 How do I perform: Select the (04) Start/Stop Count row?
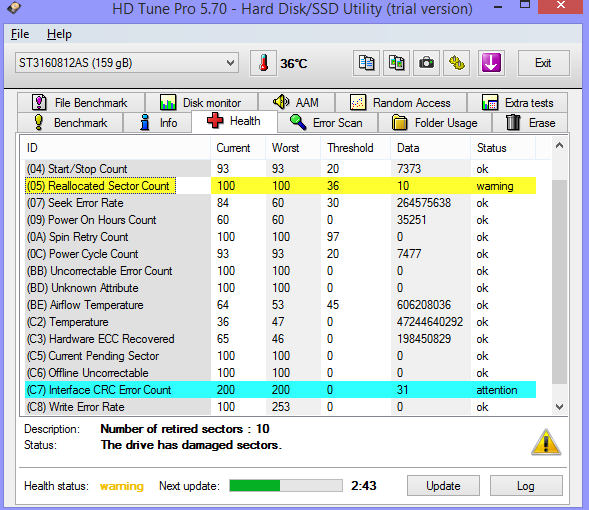[x=281, y=169]
